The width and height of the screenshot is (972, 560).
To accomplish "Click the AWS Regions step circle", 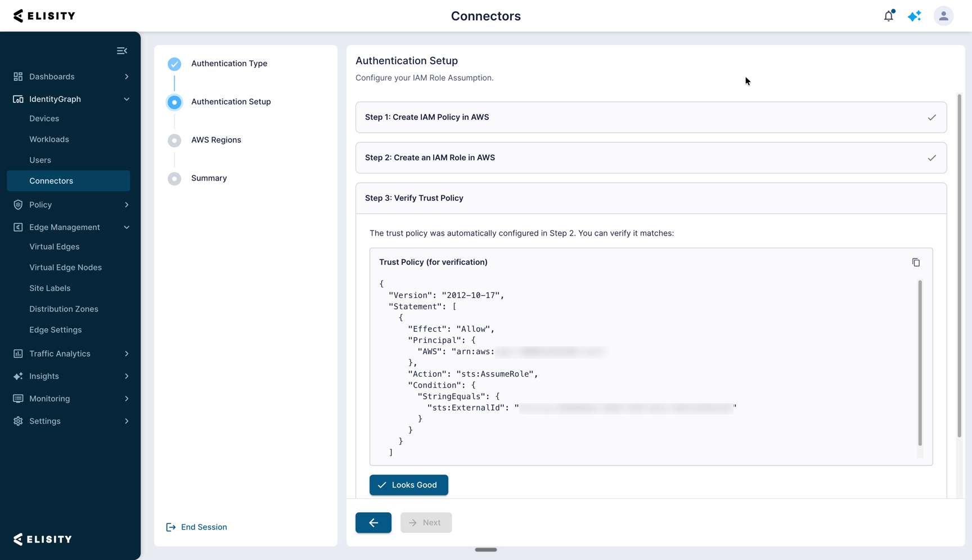I will coord(174,140).
